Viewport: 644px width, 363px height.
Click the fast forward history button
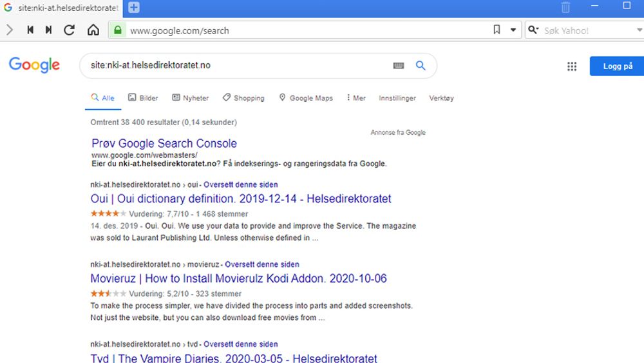(48, 30)
